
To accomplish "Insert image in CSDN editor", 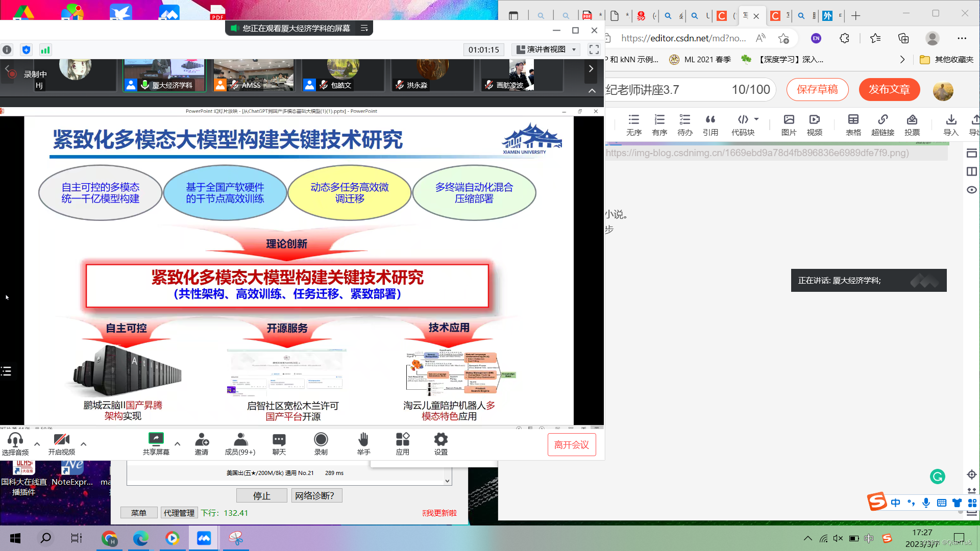I will 789,125.
